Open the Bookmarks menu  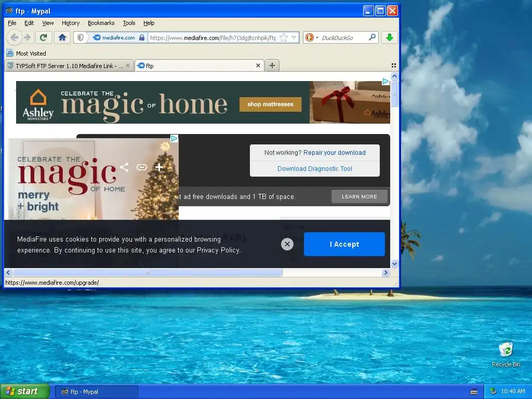pos(101,23)
